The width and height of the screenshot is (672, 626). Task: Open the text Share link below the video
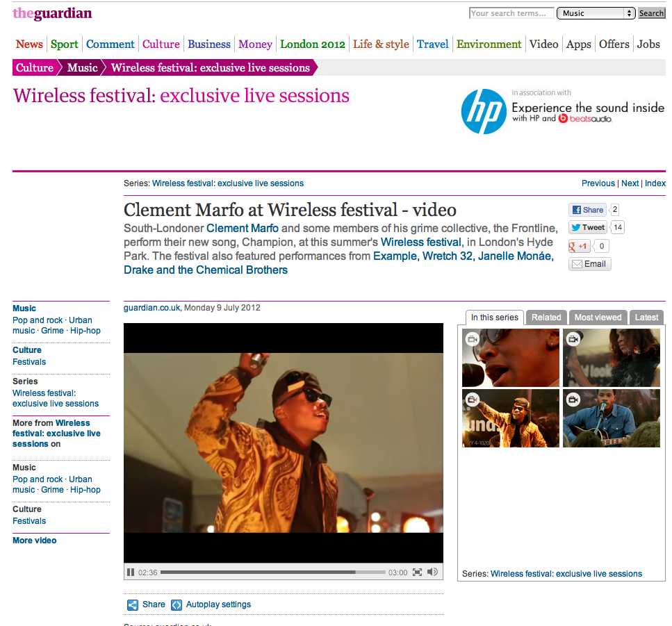tap(154, 604)
